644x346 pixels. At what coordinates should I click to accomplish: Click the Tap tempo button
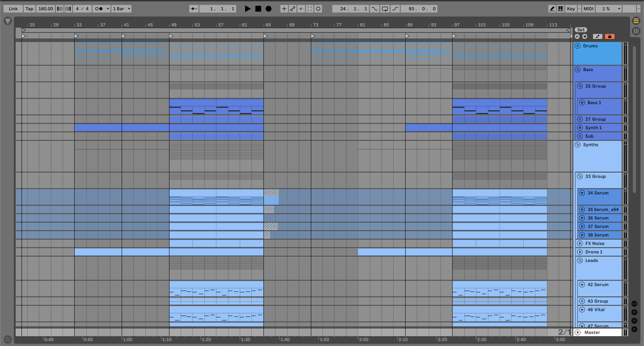(x=29, y=9)
